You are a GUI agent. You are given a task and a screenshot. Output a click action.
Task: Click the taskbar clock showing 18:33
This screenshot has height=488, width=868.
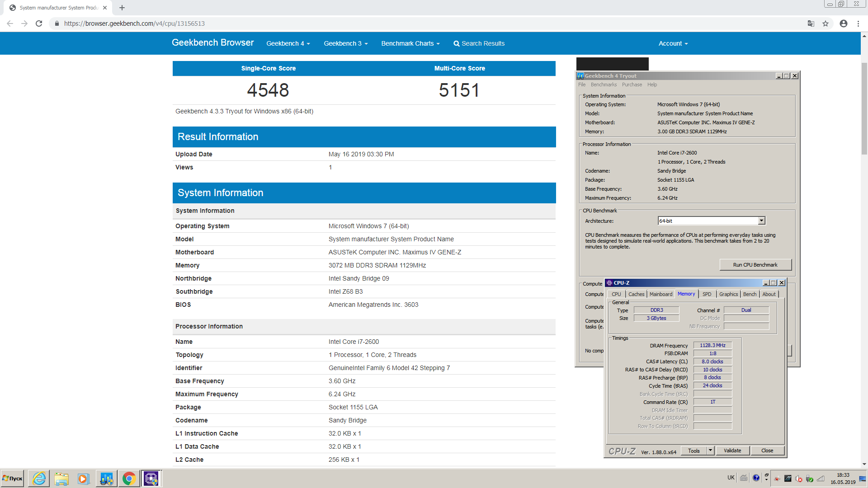843,479
